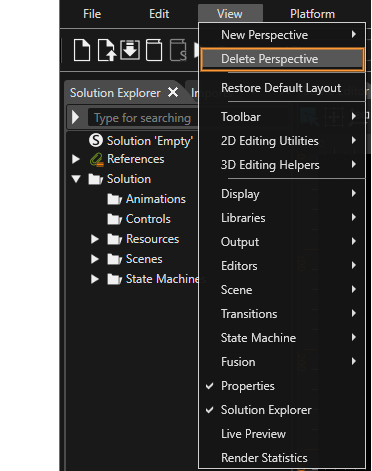This screenshot has width=372, height=471.
Task: Click the Open file icon with up arrow
Action: 107,50
